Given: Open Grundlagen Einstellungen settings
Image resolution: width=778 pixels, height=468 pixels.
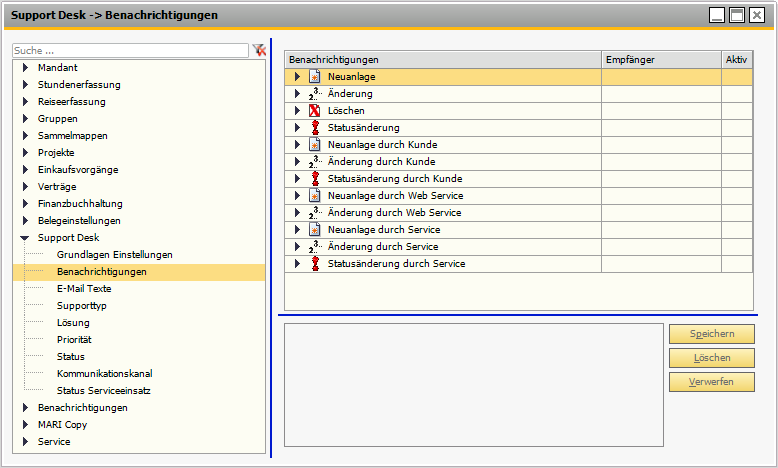Looking at the screenshot, I should click(x=115, y=255).
